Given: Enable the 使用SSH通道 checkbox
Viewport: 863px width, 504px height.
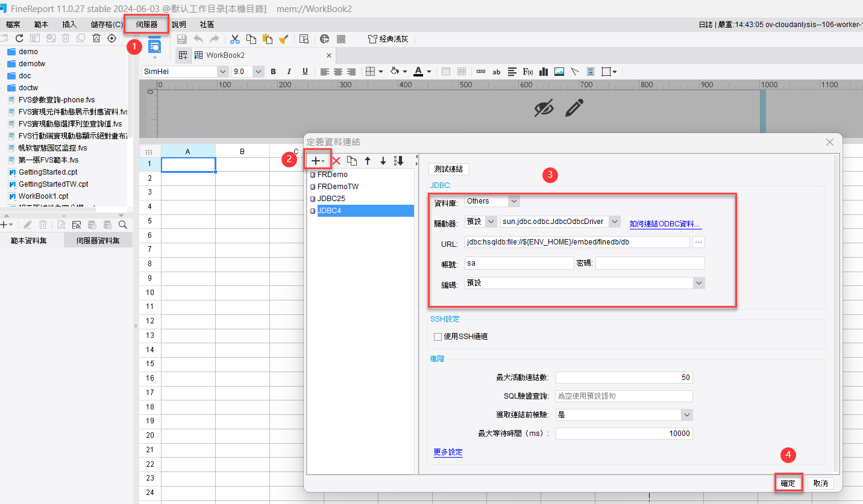Looking at the screenshot, I should click(x=438, y=337).
